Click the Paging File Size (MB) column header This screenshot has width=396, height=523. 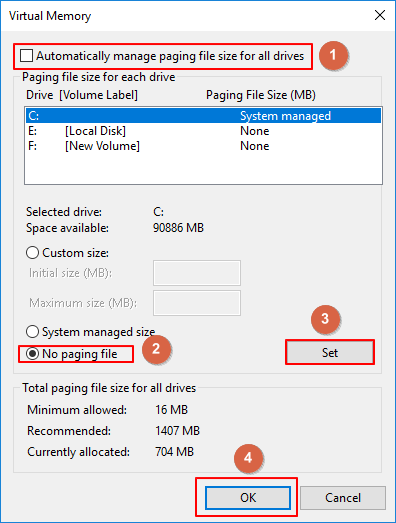261,95
